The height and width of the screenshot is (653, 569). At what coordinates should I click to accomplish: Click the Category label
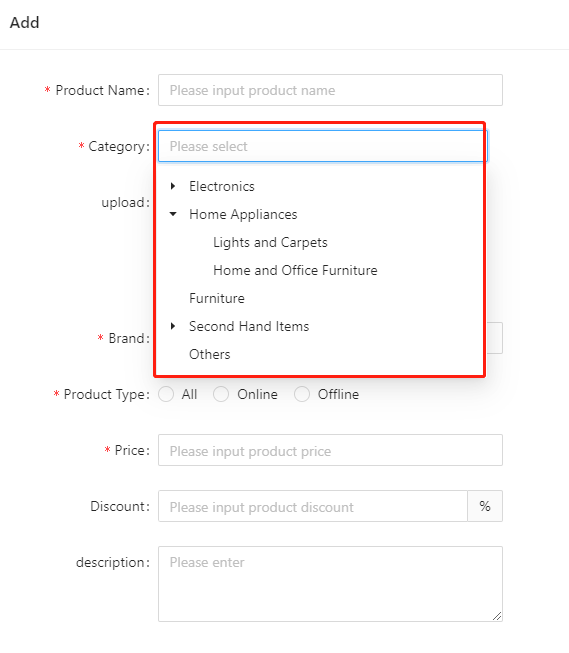tap(119, 147)
